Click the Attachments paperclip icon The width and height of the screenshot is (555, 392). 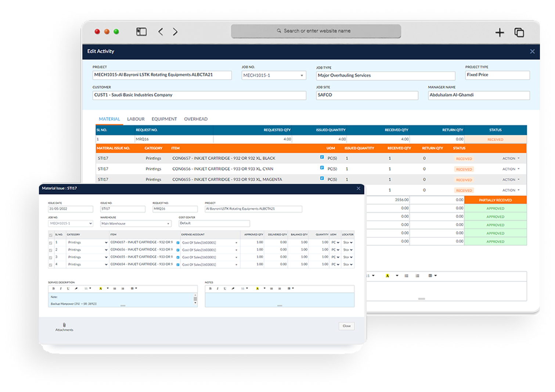[64, 325]
